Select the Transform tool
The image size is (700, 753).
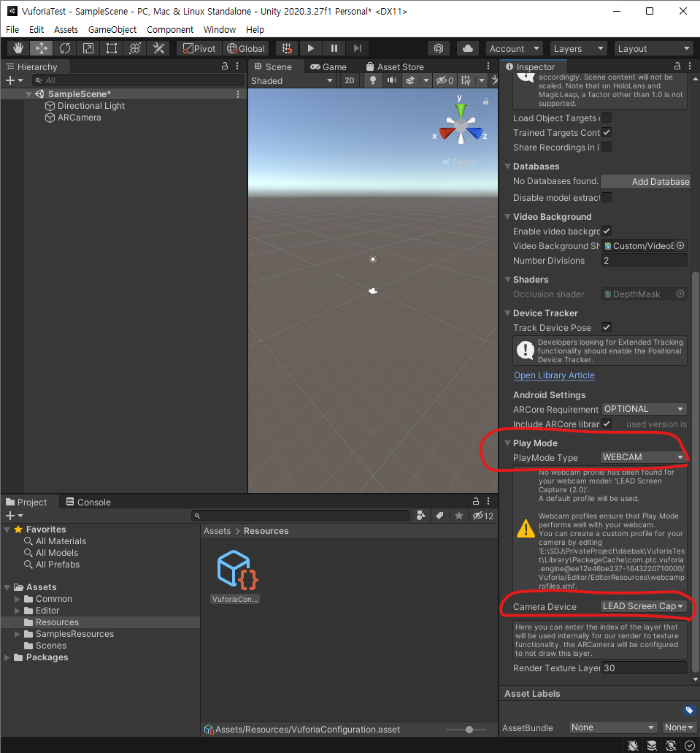coord(135,48)
